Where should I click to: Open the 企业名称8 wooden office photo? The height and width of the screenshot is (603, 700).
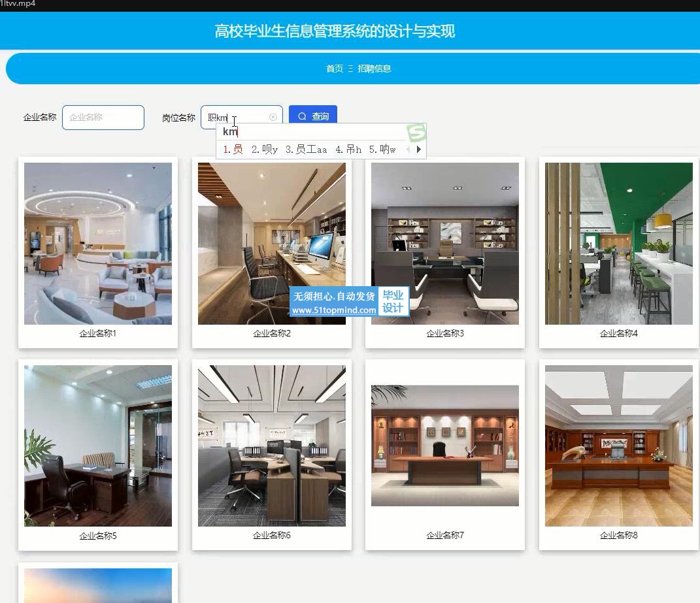(619, 446)
